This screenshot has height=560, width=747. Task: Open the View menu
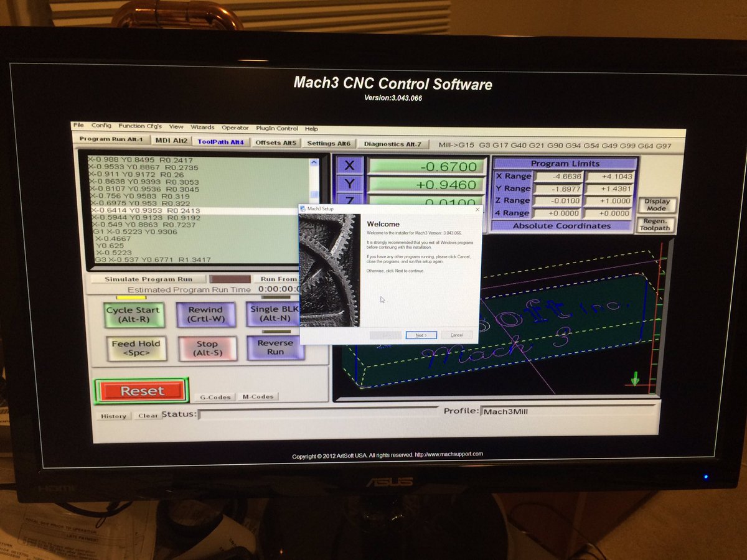[176, 127]
